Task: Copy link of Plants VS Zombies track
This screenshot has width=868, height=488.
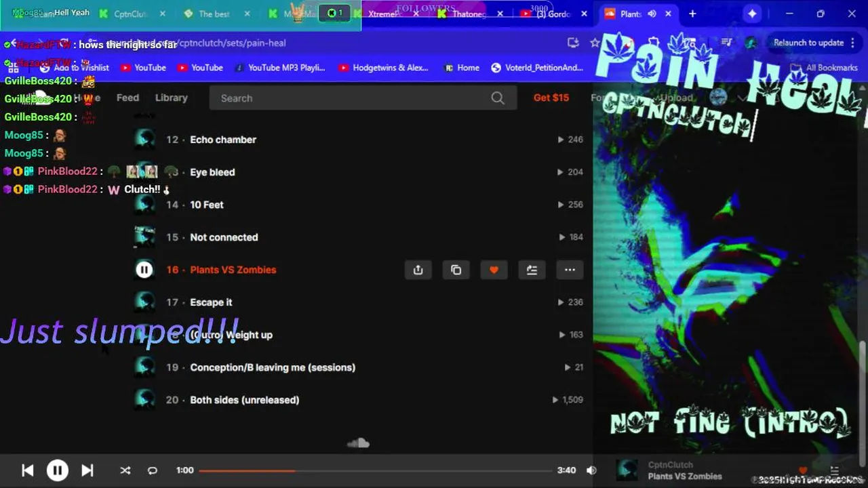Action: [456, 270]
